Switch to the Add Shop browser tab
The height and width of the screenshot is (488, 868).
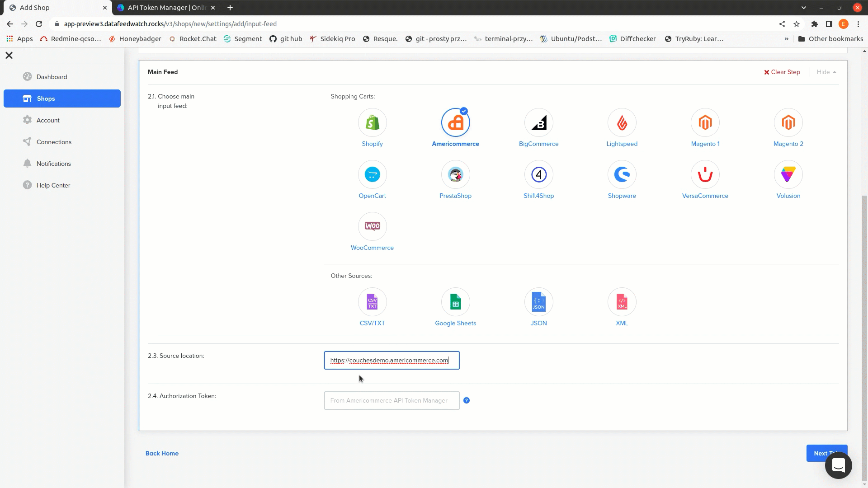(x=58, y=8)
